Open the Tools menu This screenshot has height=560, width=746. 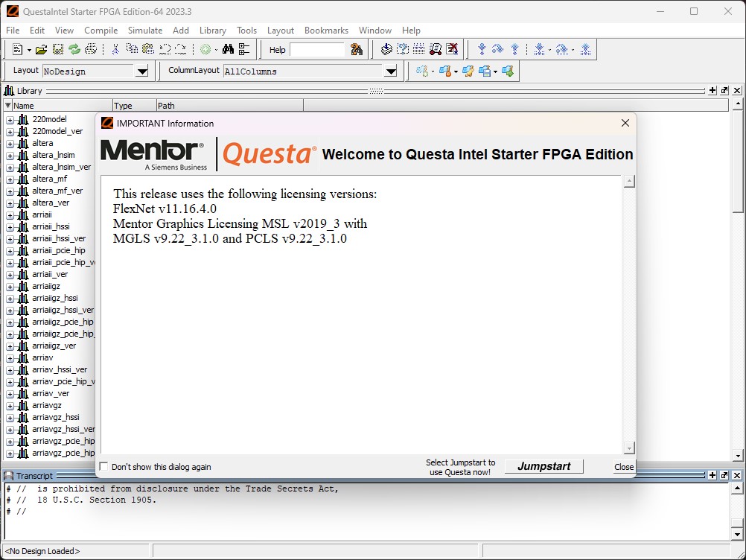[247, 31]
